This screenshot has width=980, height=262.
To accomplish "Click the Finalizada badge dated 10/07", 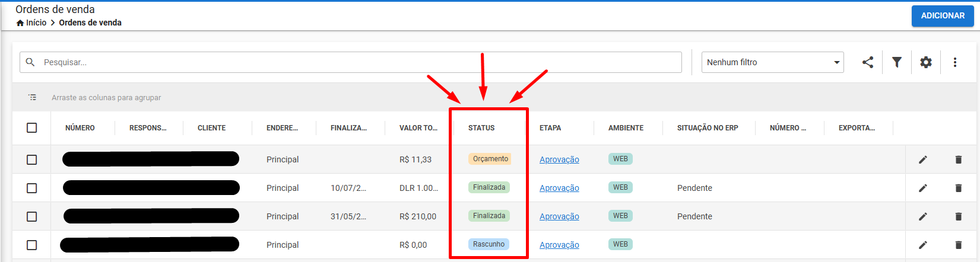I will tap(489, 187).
